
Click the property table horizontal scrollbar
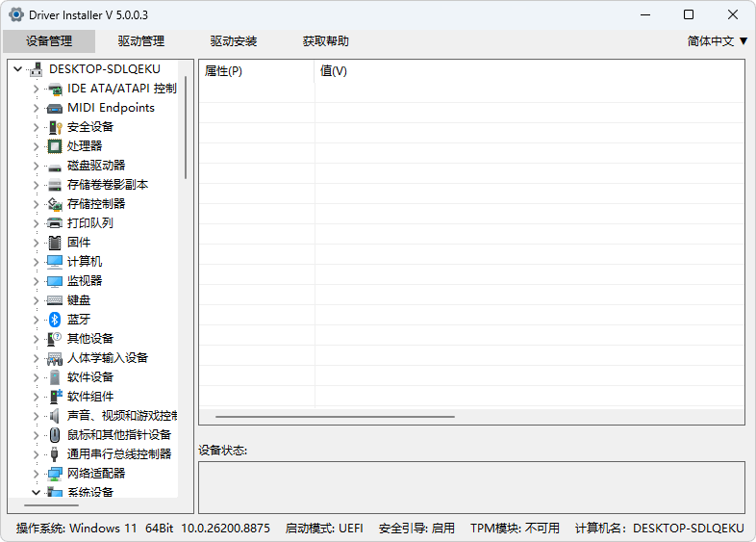335,417
